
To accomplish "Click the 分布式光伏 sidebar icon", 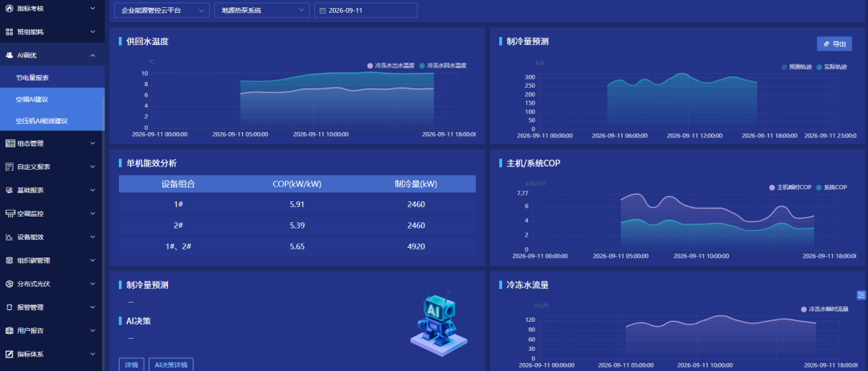I will point(10,283).
